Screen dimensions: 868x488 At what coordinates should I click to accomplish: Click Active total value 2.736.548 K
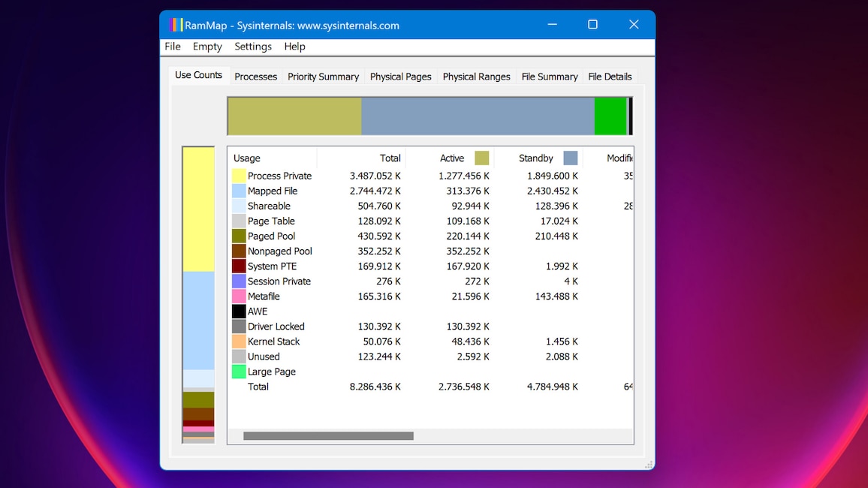pyautogui.click(x=464, y=387)
